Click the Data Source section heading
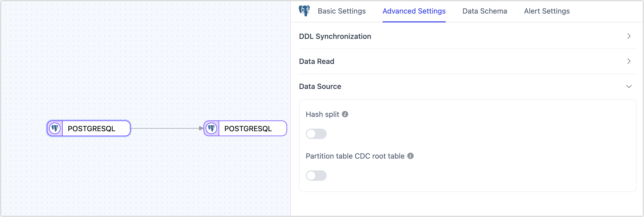This screenshot has width=644, height=217. tap(320, 86)
